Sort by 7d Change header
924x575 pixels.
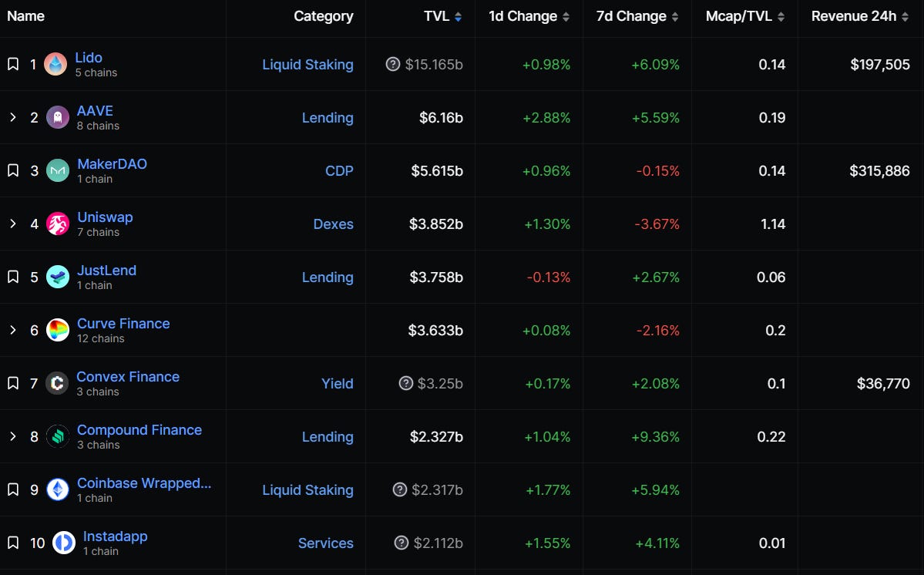pyautogui.click(x=637, y=16)
